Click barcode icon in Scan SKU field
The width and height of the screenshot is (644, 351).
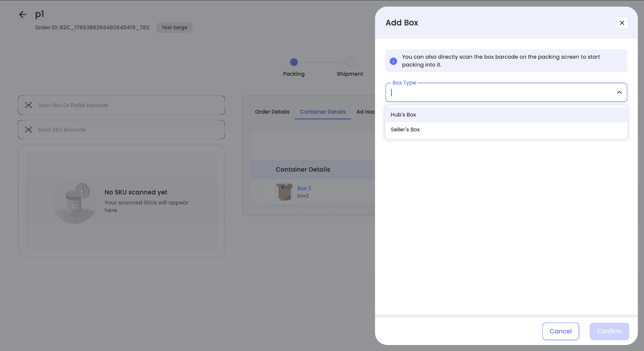(29, 130)
